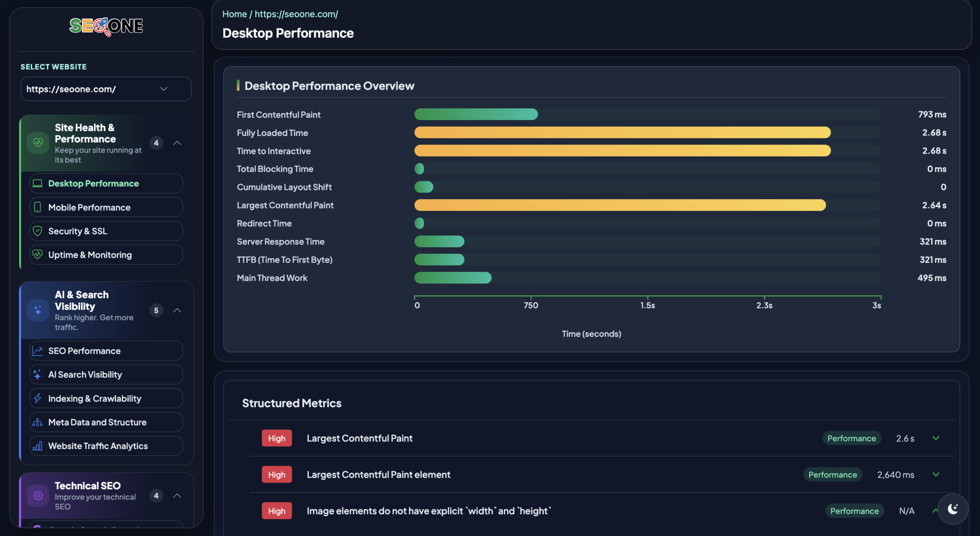Click the SEOONE logo
This screenshot has width=980, height=536.
click(x=106, y=26)
